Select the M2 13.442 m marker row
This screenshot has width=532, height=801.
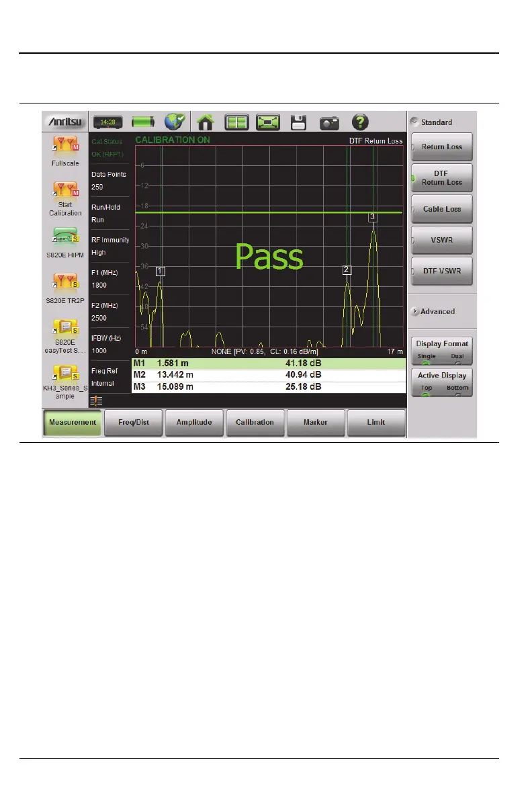269,375
